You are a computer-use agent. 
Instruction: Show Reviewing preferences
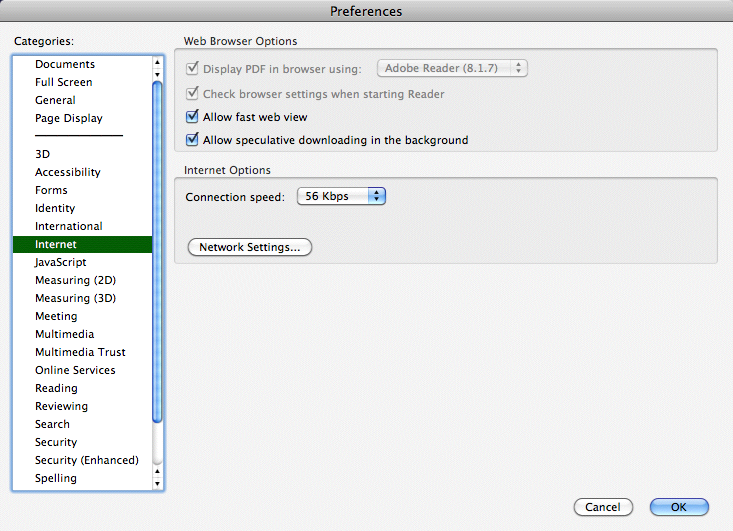(x=82, y=406)
